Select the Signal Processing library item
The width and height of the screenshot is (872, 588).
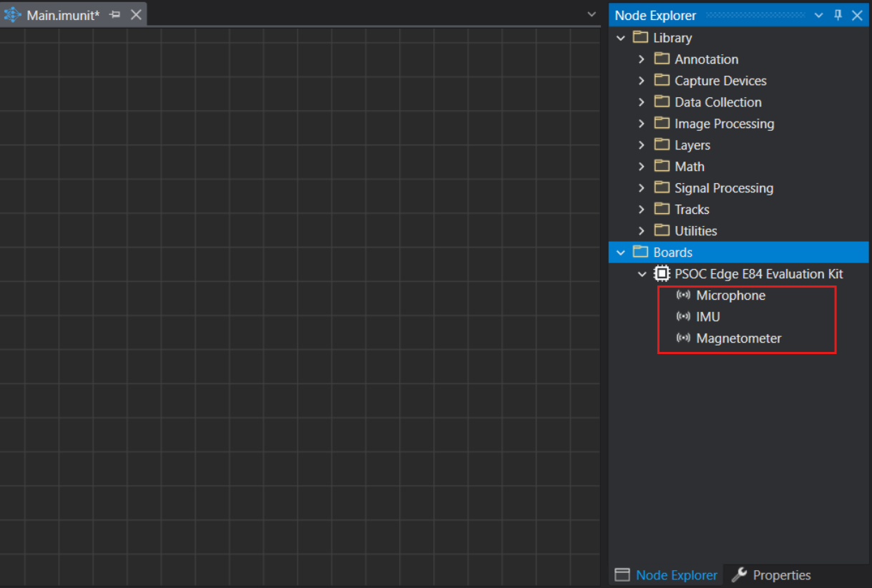(723, 188)
